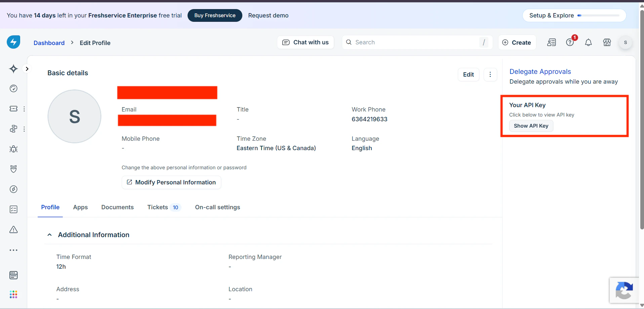Click the slash shortcut hint in search
Viewport: 644px width, 309px height.
484,42
